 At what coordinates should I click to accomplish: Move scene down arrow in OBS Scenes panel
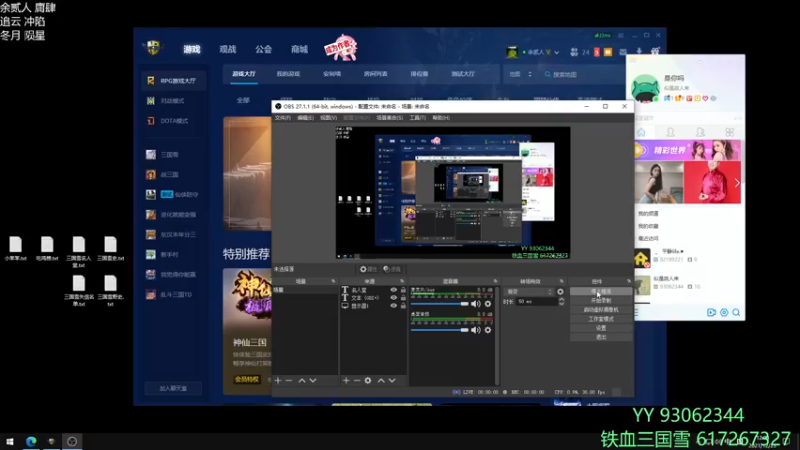[x=313, y=381]
